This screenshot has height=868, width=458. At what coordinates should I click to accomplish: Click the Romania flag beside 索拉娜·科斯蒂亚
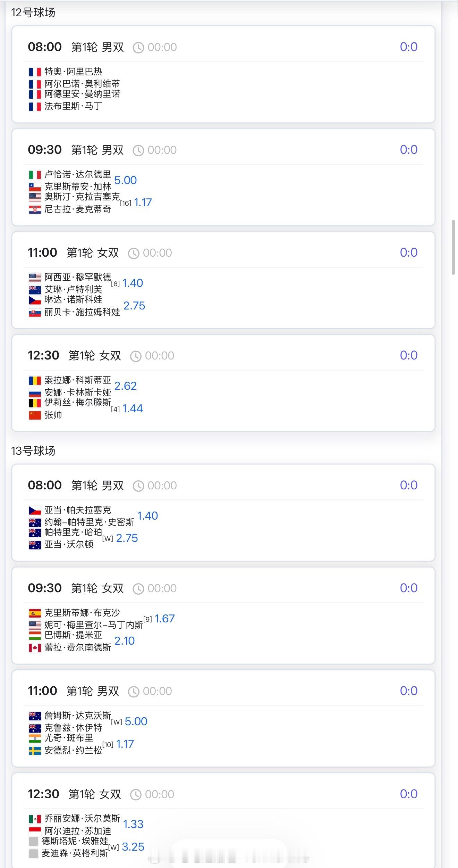35,381
